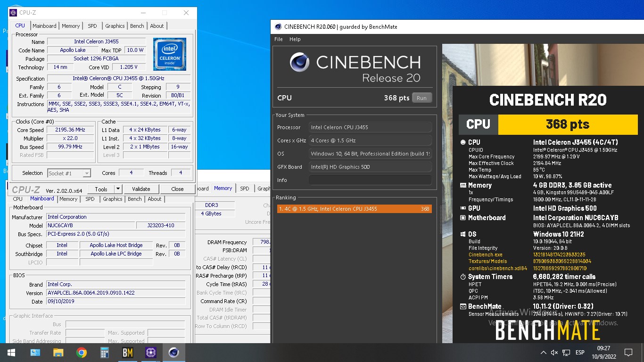Viewport: 644px width, 362px height.
Task: Click the Intel Celeron inside logo in CPU-Z
Action: [170, 54]
